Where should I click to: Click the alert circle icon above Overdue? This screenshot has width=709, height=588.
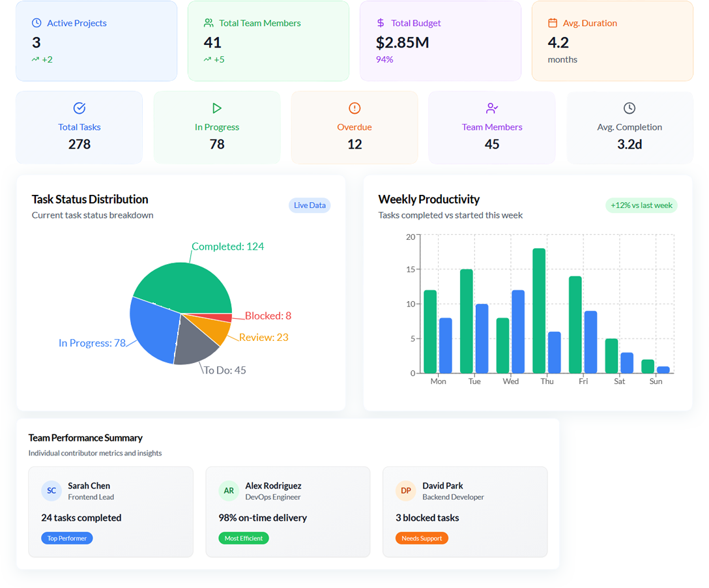354,108
